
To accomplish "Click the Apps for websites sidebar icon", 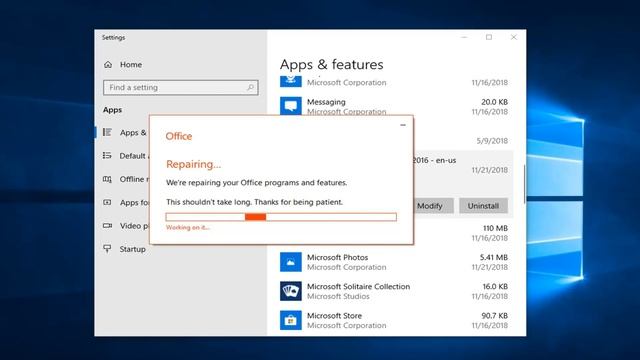I will pyautogui.click(x=107, y=202).
